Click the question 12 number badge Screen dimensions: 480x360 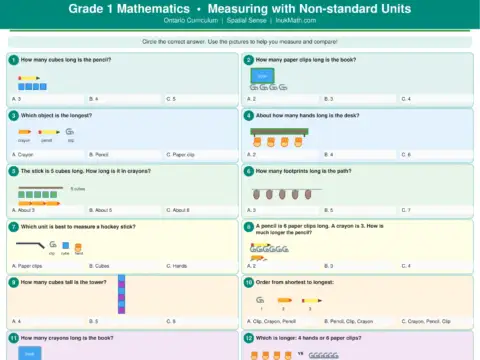coord(249,338)
